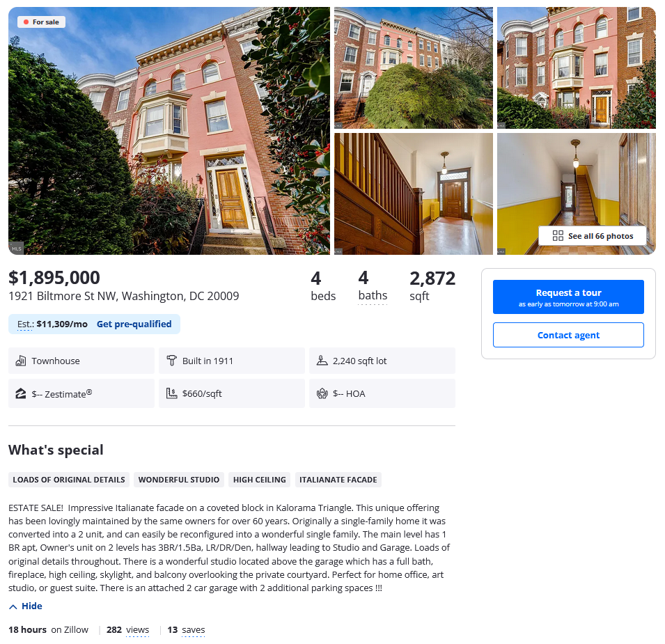This screenshot has height=644, width=665.
Task: Open the main townhouse front door photo
Action: coord(169,131)
